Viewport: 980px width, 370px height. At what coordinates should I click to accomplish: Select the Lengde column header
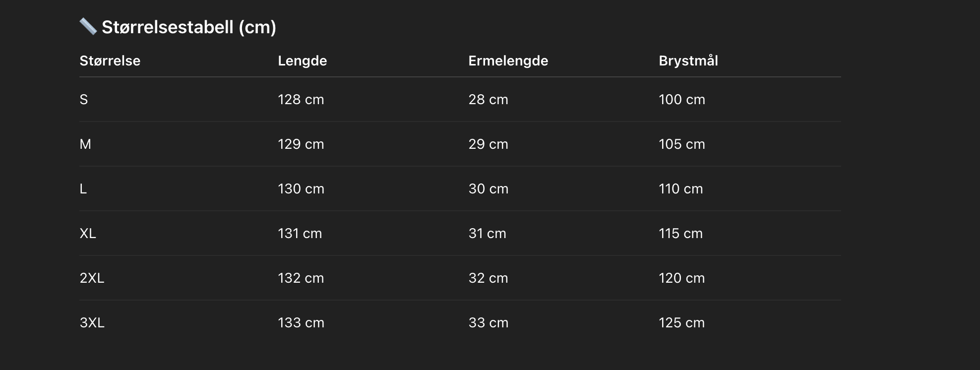click(302, 61)
